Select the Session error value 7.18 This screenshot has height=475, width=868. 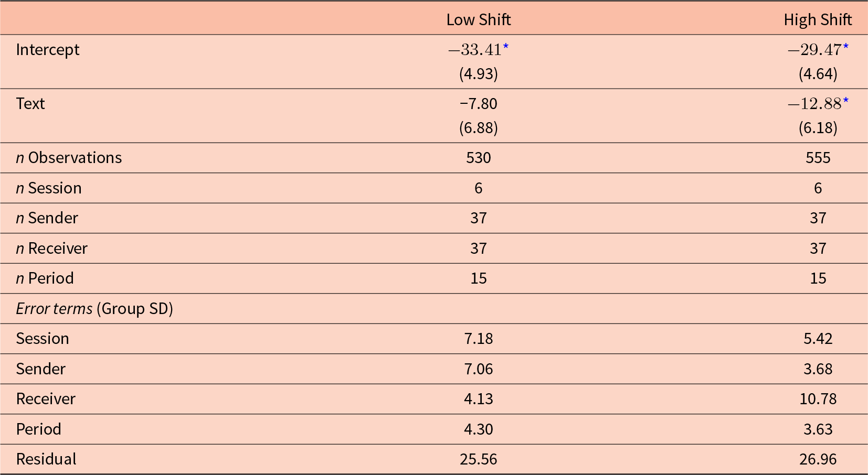click(478, 339)
